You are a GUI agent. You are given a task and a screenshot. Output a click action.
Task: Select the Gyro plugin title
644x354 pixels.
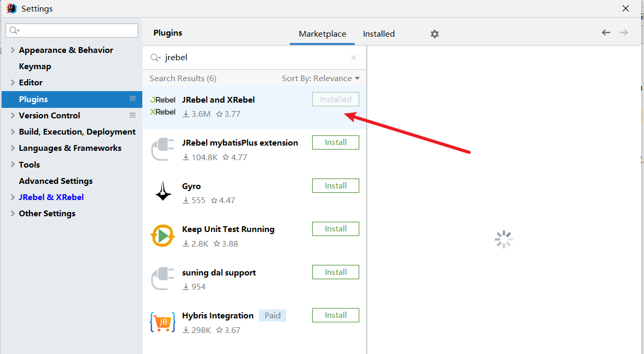tap(191, 186)
